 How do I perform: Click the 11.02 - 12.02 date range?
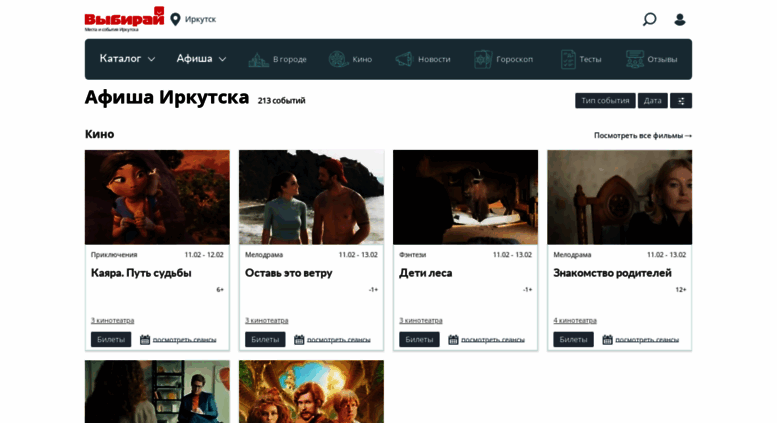pyautogui.click(x=204, y=255)
